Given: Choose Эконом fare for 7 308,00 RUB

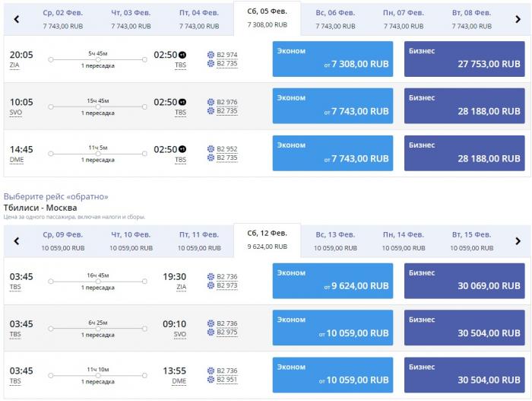Looking at the screenshot, I should [x=333, y=59].
